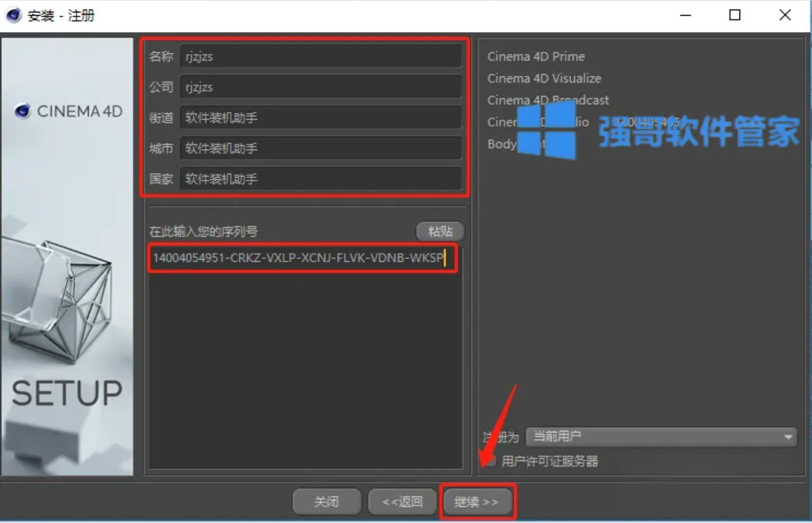Minimize the installer window
This screenshot has height=523, width=812.
pos(686,15)
